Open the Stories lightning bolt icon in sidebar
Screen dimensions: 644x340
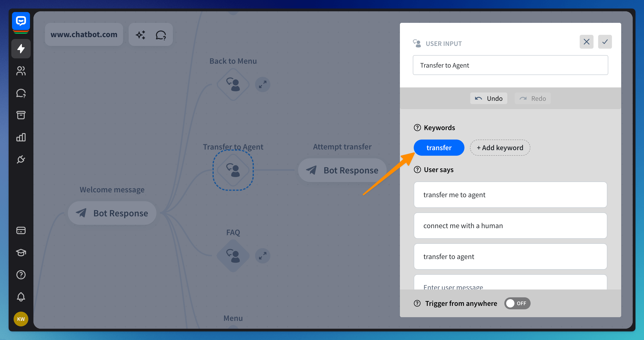coord(21,48)
